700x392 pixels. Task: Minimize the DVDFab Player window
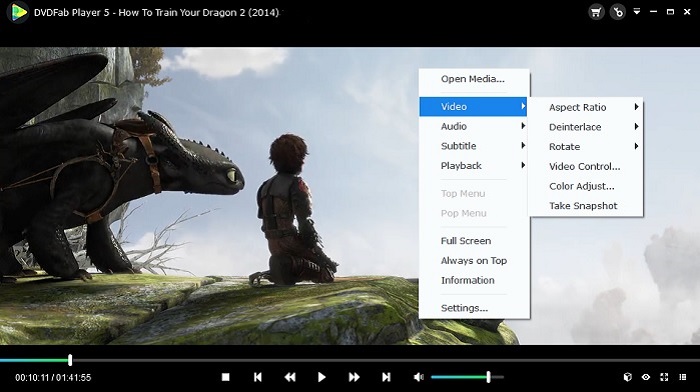[654, 12]
